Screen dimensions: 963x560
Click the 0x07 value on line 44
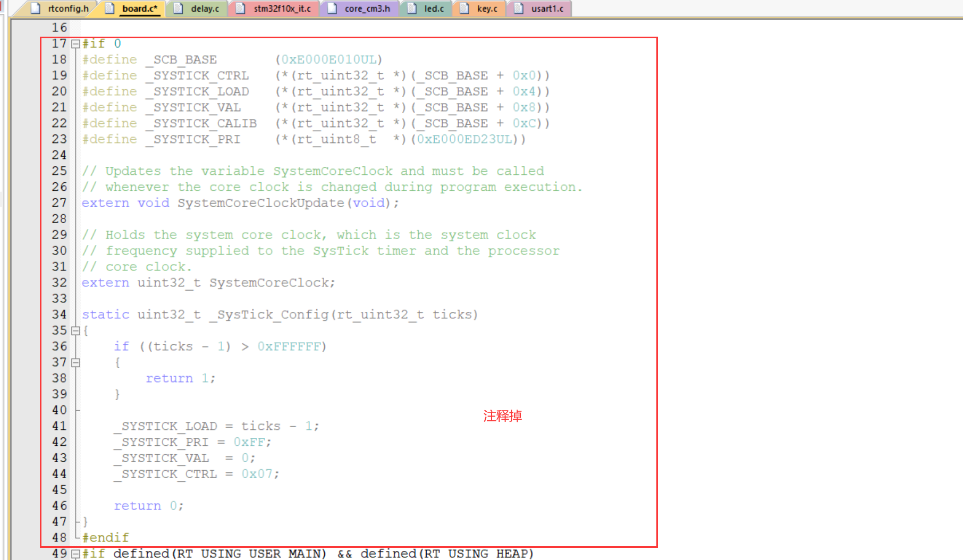click(257, 474)
